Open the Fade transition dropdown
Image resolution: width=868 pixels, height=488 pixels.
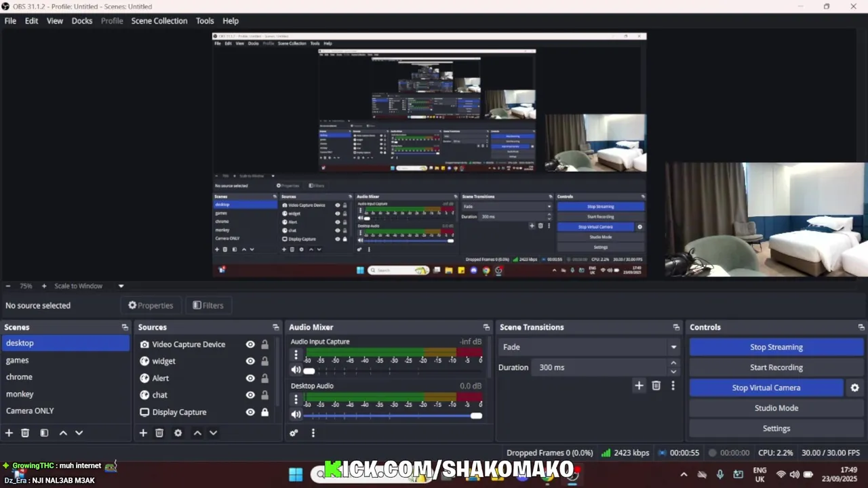(x=589, y=347)
